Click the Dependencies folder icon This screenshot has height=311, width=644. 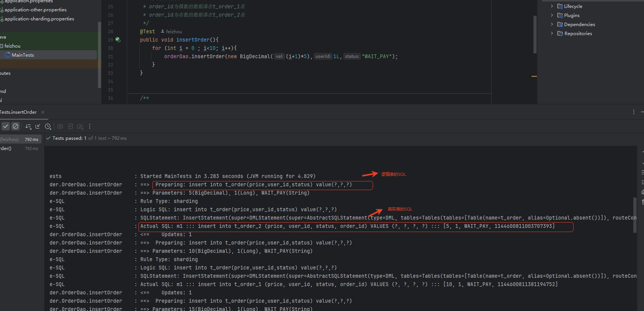click(x=560, y=25)
